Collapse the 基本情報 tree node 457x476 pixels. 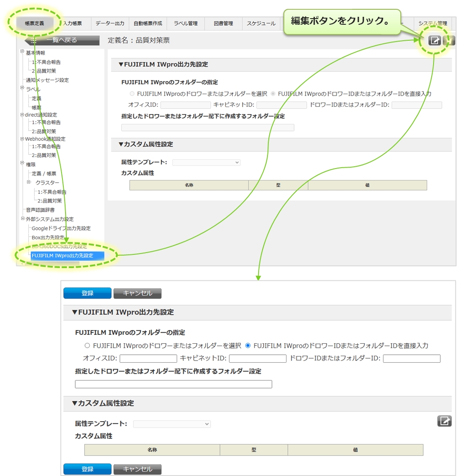coord(22,51)
